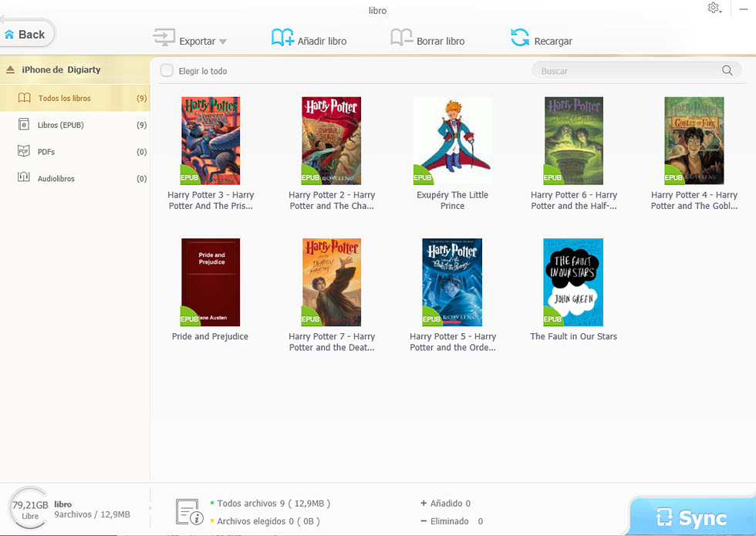Select The Little Prince book cover

tap(452, 140)
